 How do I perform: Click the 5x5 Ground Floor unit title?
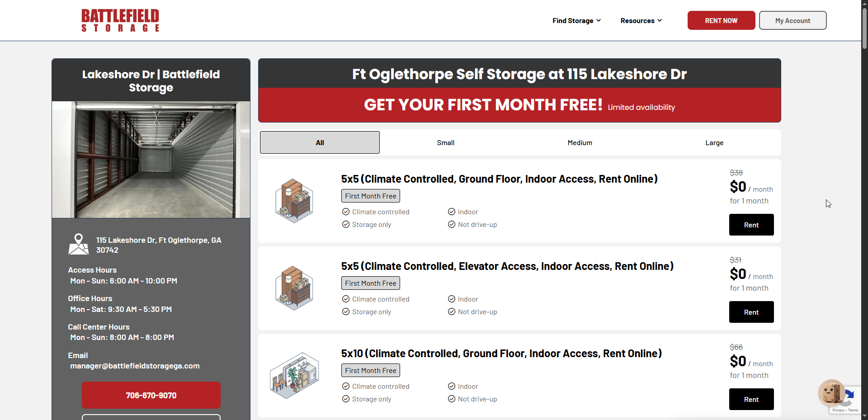[499, 179]
